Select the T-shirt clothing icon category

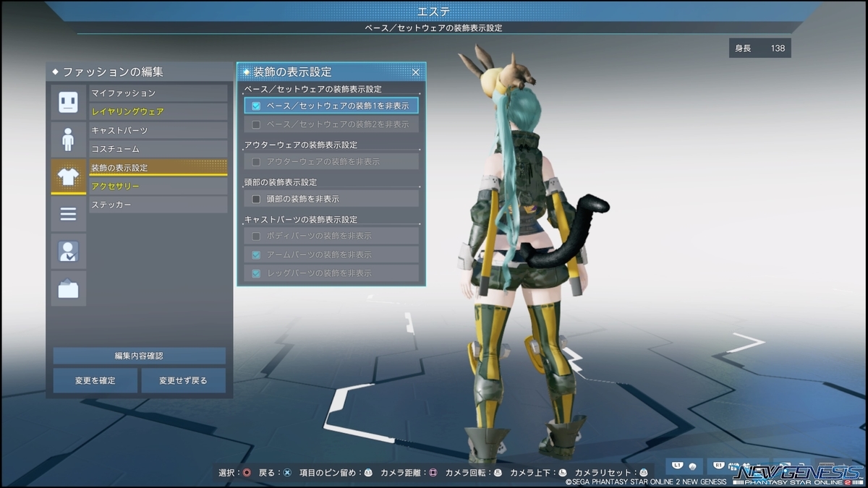point(68,176)
